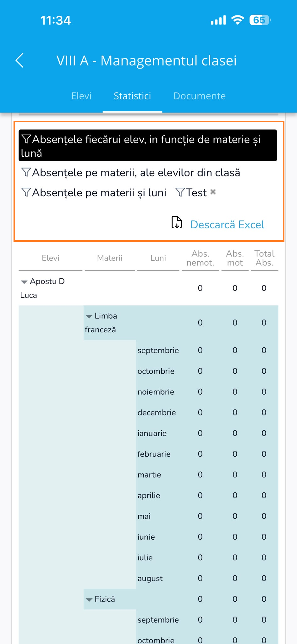Select the Statistici tab

[132, 96]
